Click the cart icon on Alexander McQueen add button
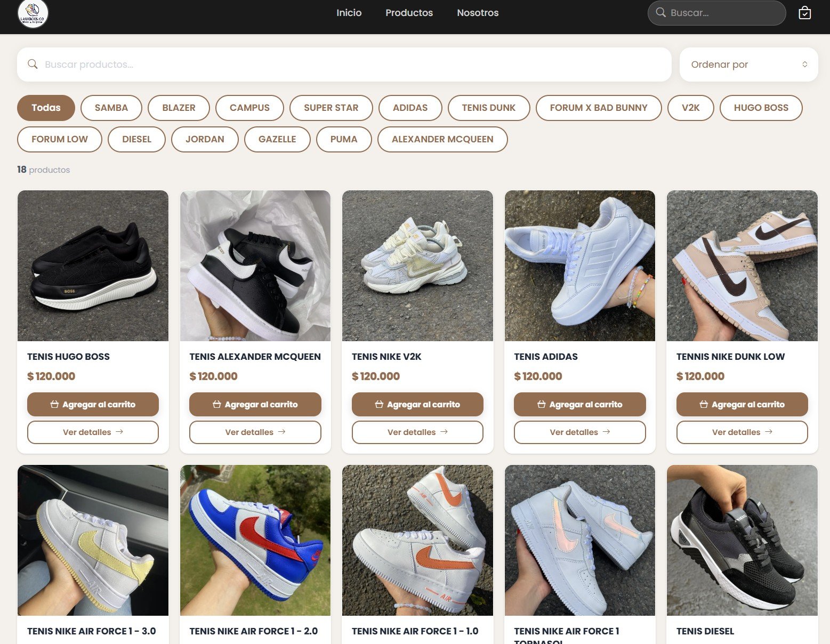This screenshot has width=830, height=644. pos(216,404)
